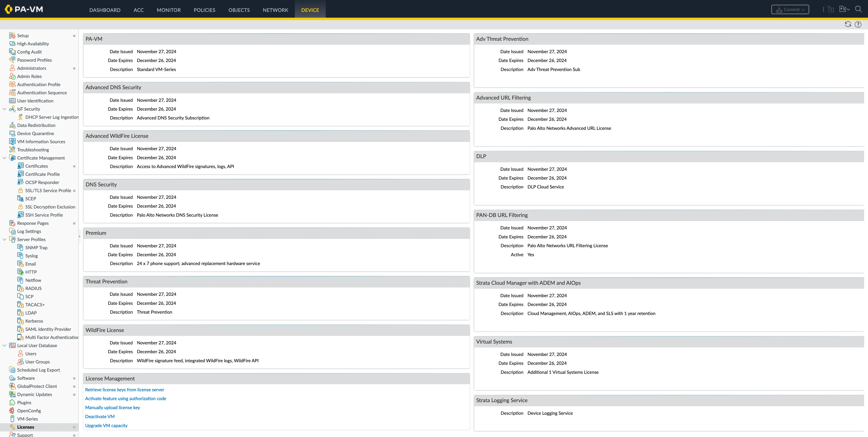The width and height of the screenshot is (868, 437).
Task: Click the Administrators person icon
Action: [12, 68]
